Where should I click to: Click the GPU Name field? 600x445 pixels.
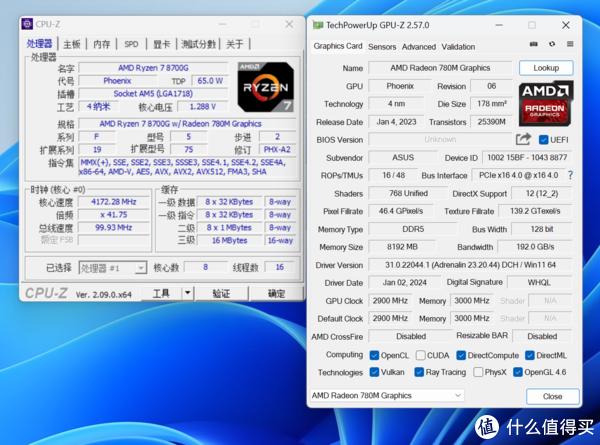tap(440, 68)
